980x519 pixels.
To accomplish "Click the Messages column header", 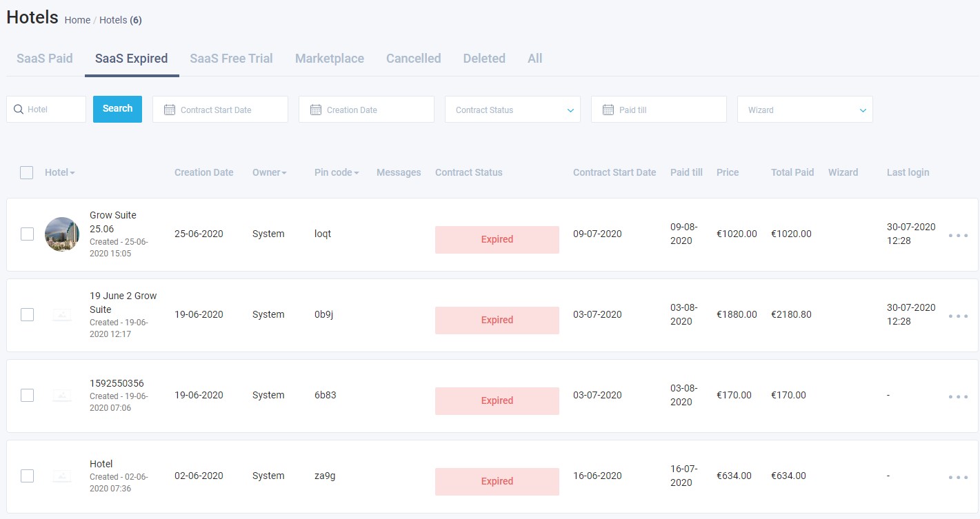I will [399, 172].
